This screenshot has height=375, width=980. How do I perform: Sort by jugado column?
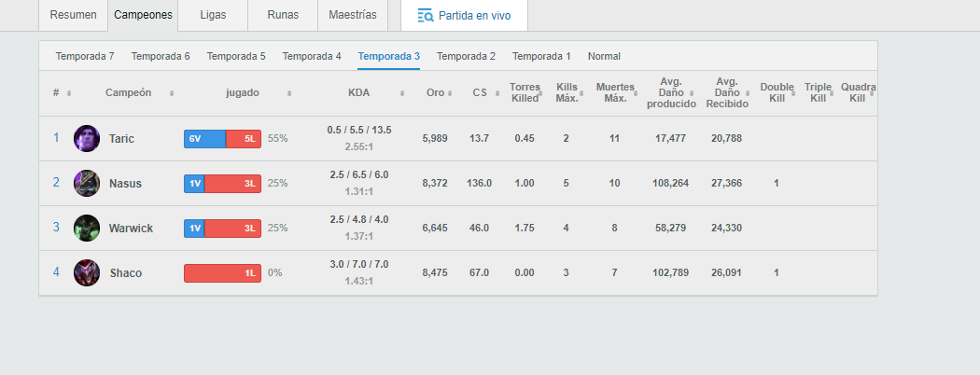click(243, 92)
